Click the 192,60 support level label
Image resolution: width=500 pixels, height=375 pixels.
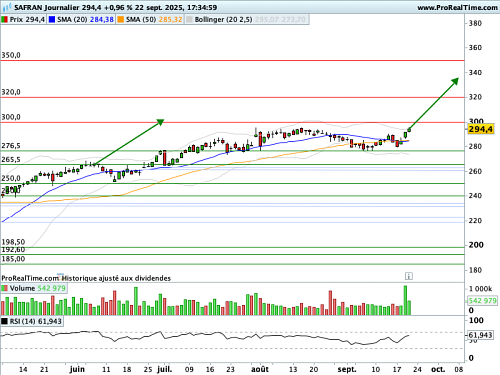pyautogui.click(x=13, y=250)
